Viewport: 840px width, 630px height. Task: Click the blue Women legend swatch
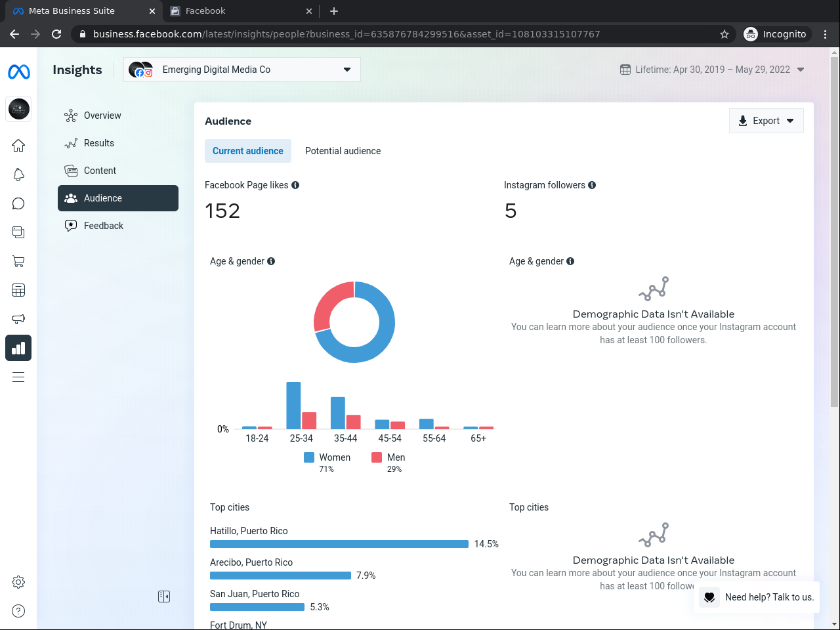click(x=309, y=457)
